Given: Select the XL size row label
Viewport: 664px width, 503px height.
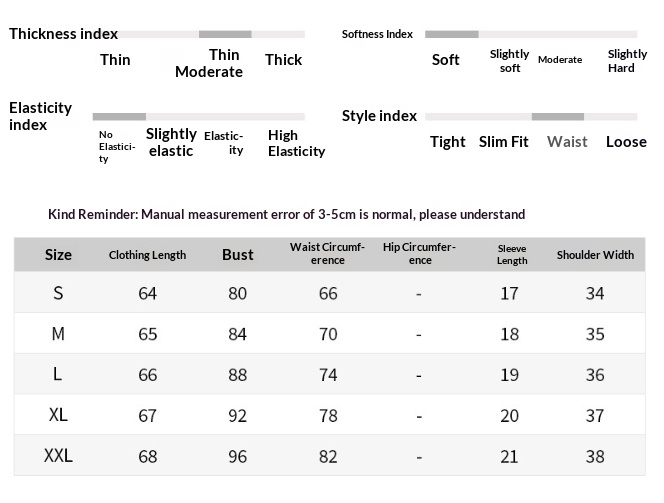Looking at the screenshot, I should coord(58,415).
